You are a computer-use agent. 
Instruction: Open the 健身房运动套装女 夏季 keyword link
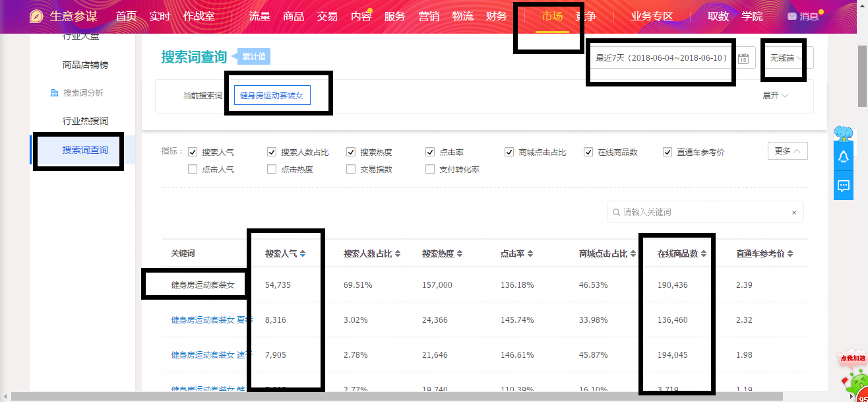[x=203, y=320]
